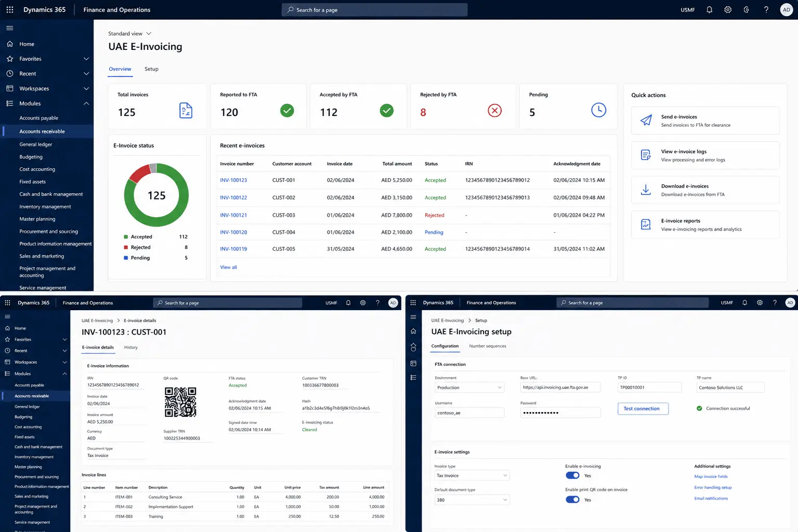This screenshot has height=532, width=798.
Task: Click the View e-invoice logs icon
Action: [646, 155]
